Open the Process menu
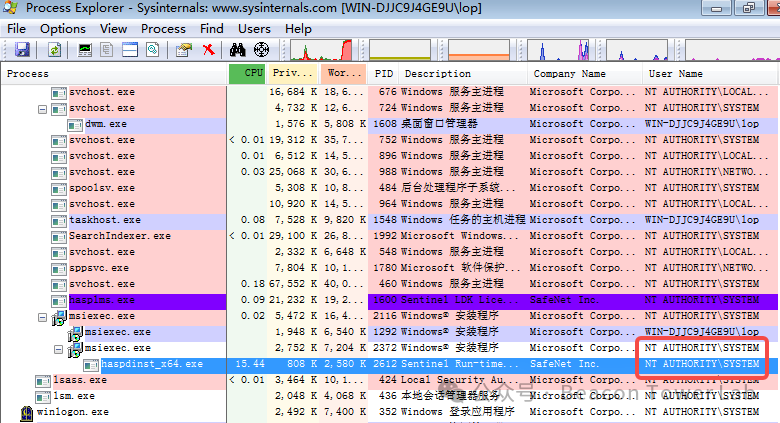The height and width of the screenshot is (423, 780). [x=163, y=29]
